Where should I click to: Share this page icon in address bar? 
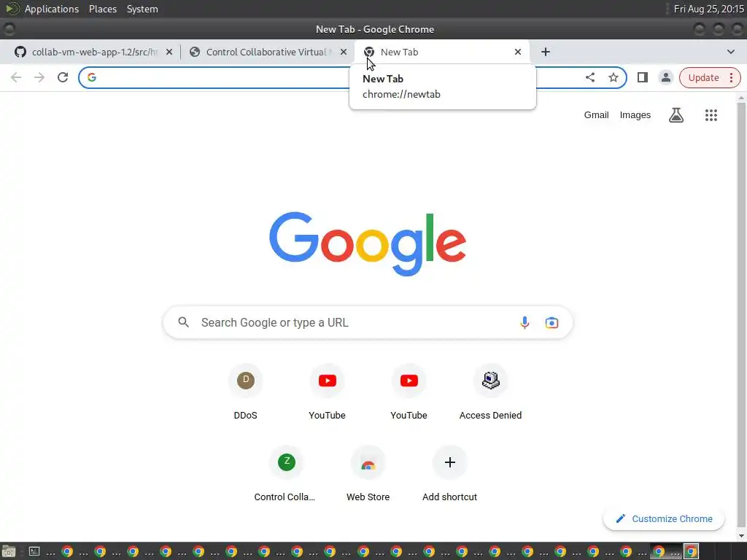point(589,77)
